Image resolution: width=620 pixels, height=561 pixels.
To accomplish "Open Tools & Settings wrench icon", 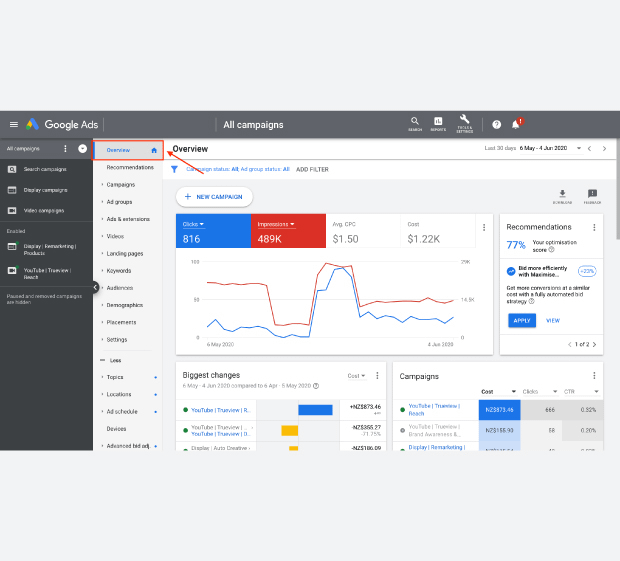I will tap(464, 123).
